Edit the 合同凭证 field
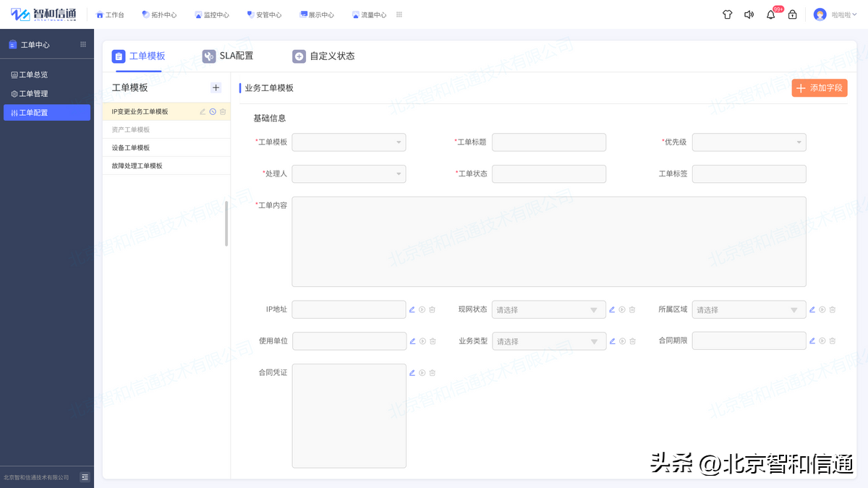 coord(412,373)
